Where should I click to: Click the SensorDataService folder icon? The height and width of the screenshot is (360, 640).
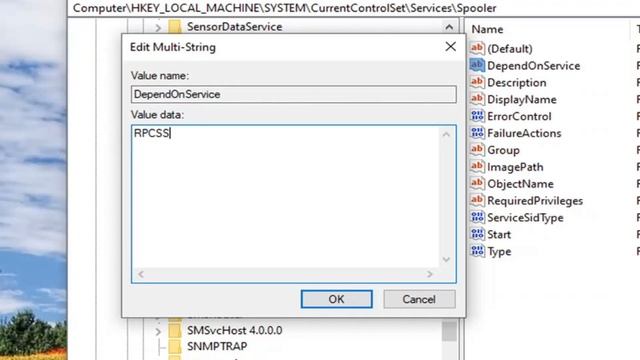click(x=175, y=27)
